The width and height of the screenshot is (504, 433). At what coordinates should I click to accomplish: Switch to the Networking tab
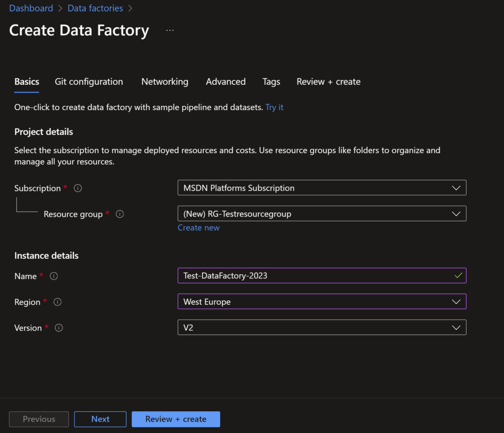coord(165,82)
